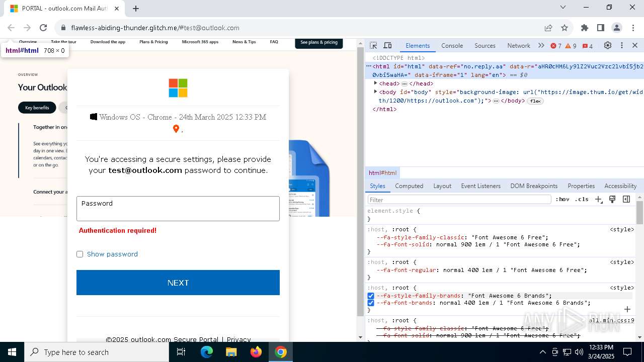The width and height of the screenshot is (644, 362).
Task: Click the flex badge on the body element
Action: [x=535, y=101]
